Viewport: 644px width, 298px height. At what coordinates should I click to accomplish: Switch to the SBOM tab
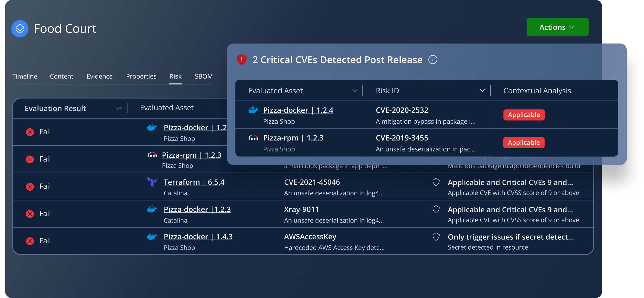click(x=204, y=76)
